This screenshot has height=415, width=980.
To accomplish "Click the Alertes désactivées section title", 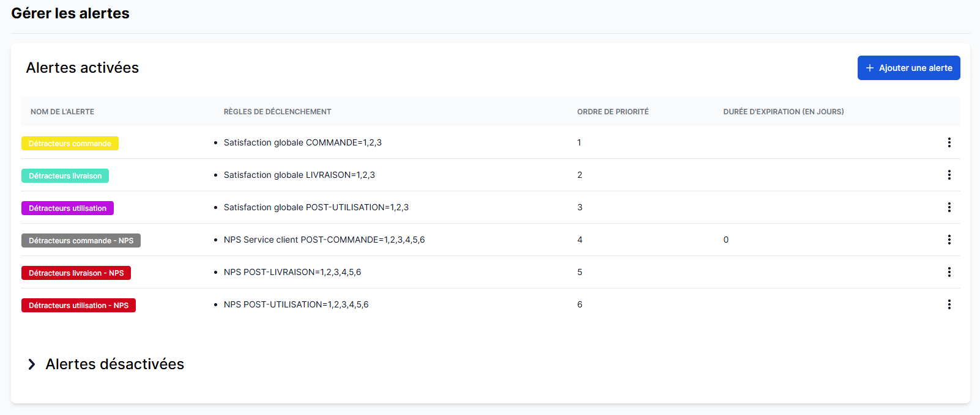I will tap(114, 364).
